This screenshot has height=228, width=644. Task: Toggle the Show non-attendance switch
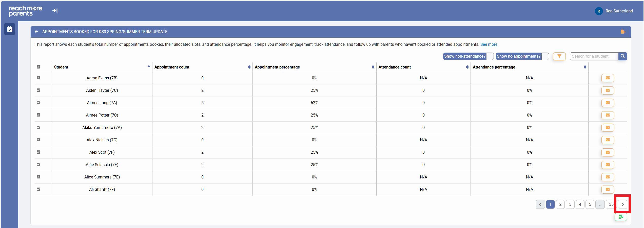(x=490, y=56)
